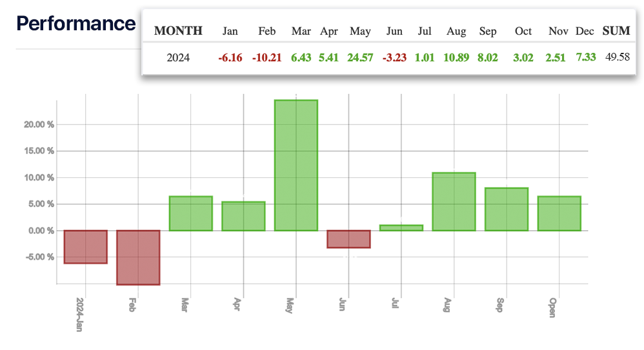
Task: Click the Nov value 2.51
Action: [x=556, y=57]
